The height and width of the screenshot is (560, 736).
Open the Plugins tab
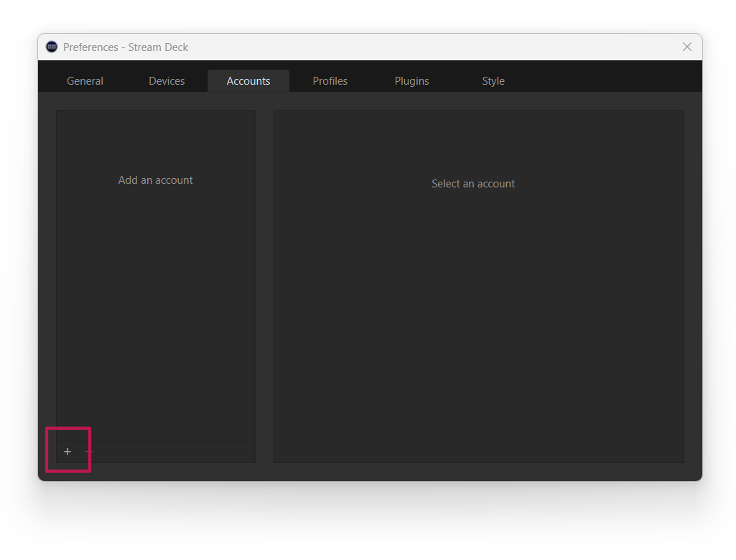pyautogui.click(x=411, y=80)
